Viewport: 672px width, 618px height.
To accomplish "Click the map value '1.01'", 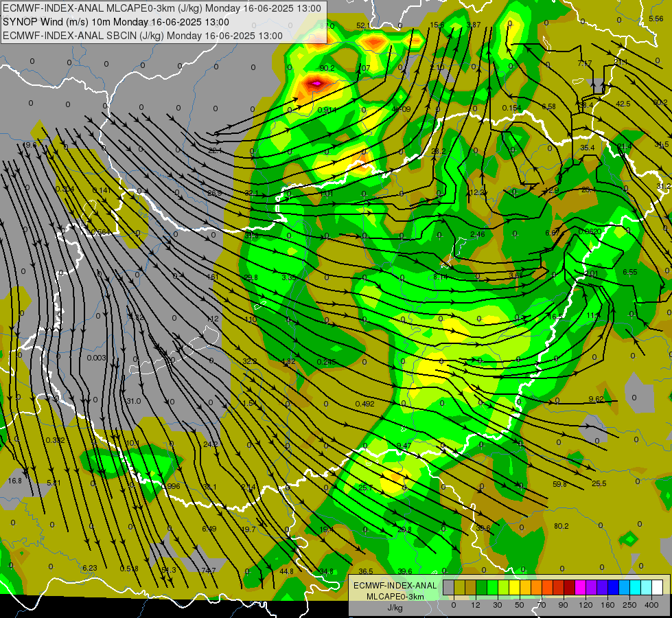I will coord(327,194).
